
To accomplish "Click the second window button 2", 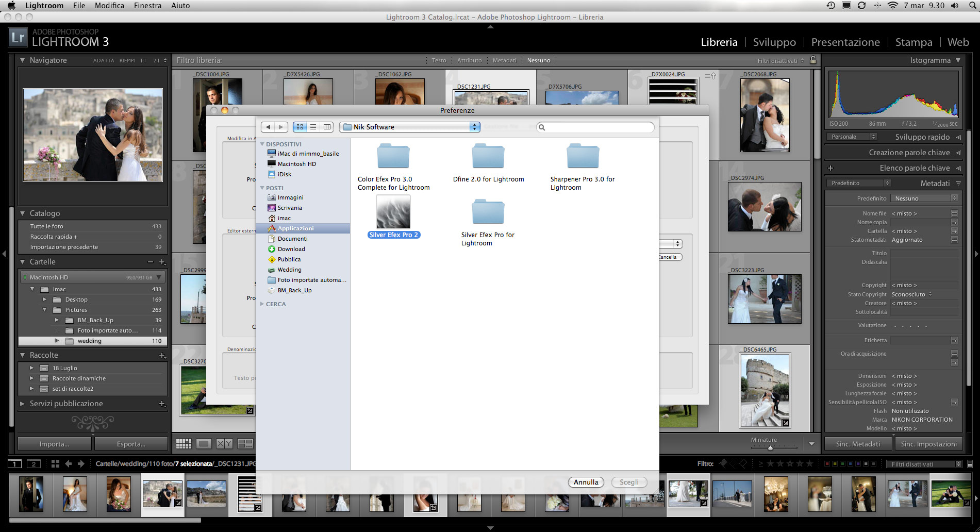I will point(34,463).
